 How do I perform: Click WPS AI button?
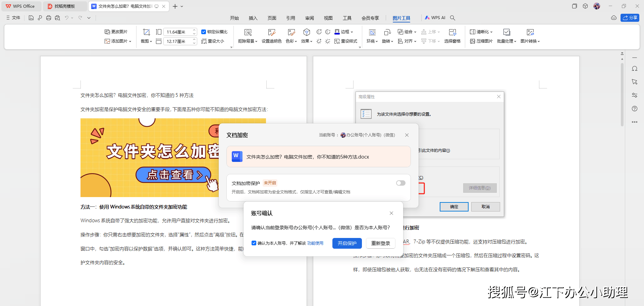coord(435,18)
